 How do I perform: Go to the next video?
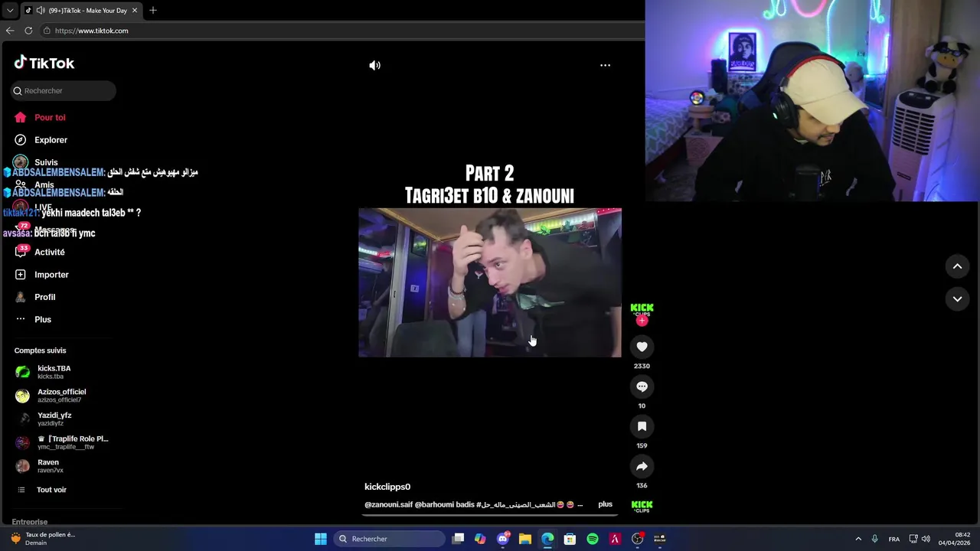957,299
